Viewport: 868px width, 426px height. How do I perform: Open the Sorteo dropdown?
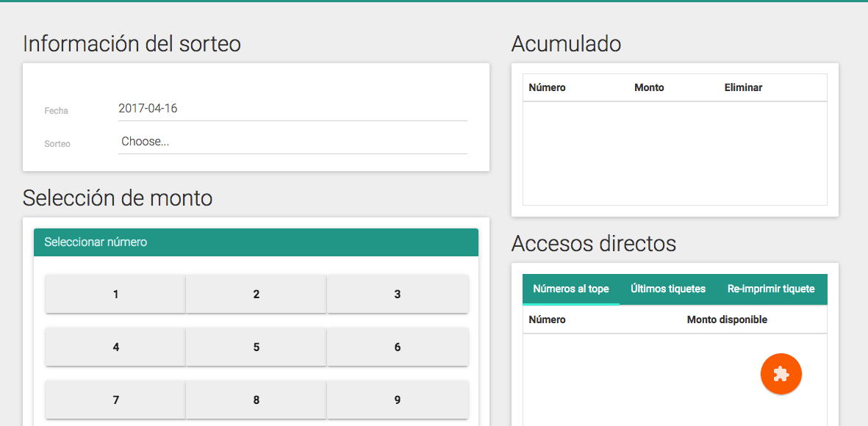click(293, 142)
